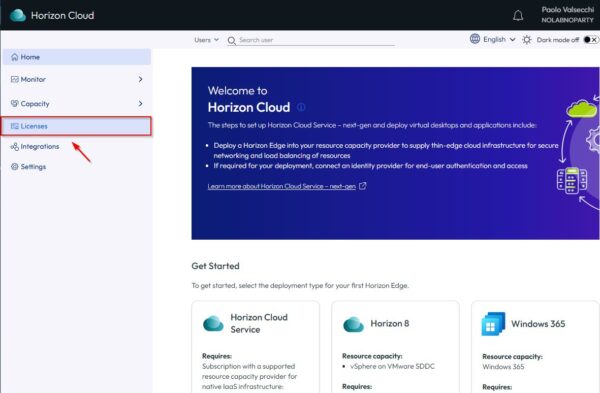Click the search magnifier icon
Image resolution: width=600 pixels, height=393 pixels.
pos(232,40)
